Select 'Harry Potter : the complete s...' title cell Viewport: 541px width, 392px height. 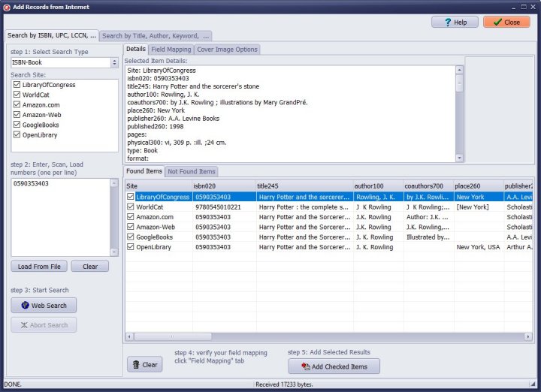304,207
